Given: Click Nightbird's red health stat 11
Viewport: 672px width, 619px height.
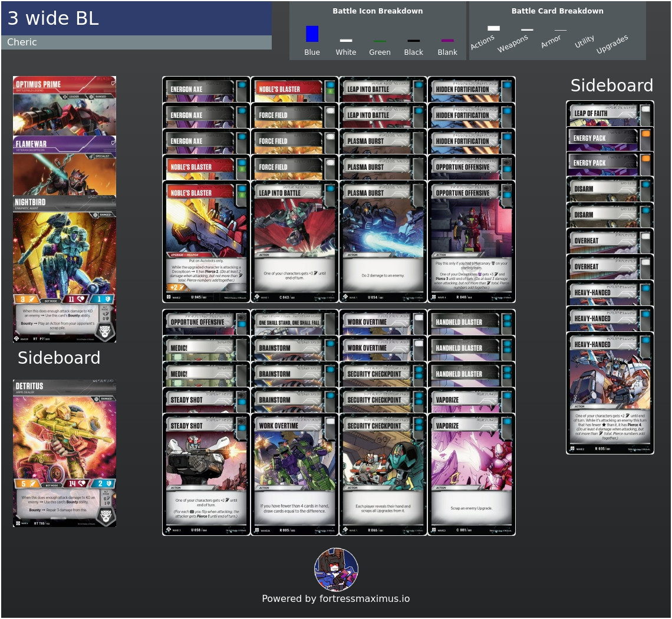Looking at the screenshot, I should [75, 299].
